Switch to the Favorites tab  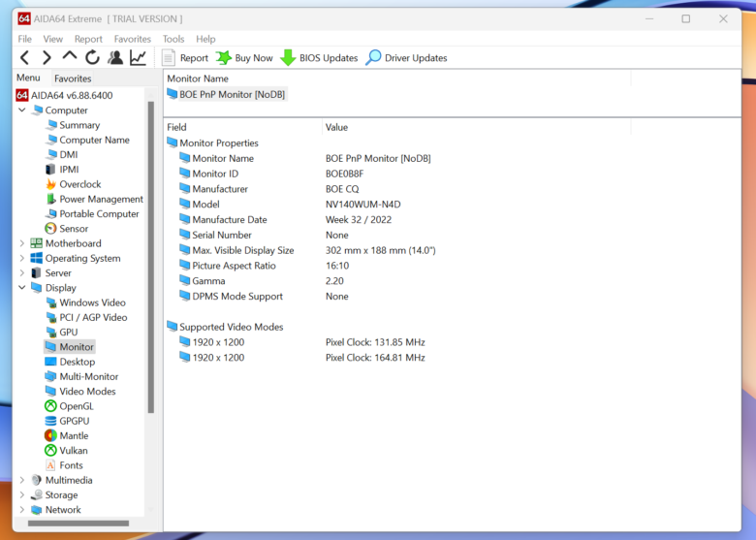(x=73, y=79)
